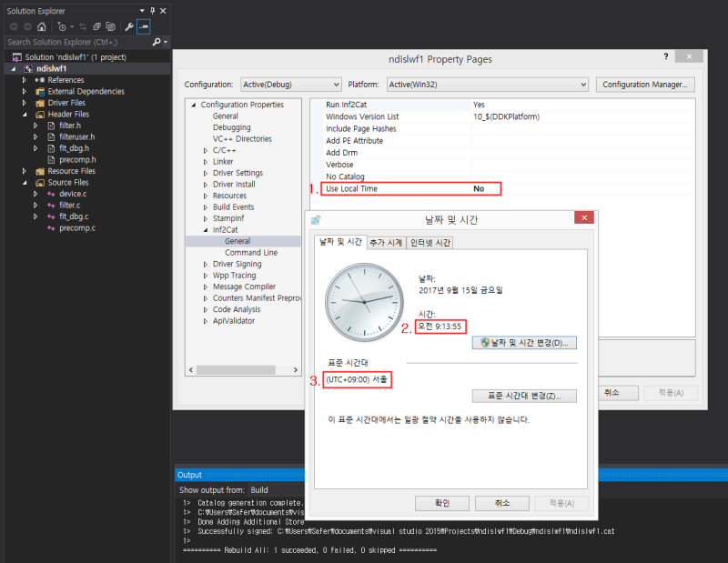This screenshot has width=728, height=563.
Task: Collapse the Inf2Cat property node
Action: tap(206, 230)
